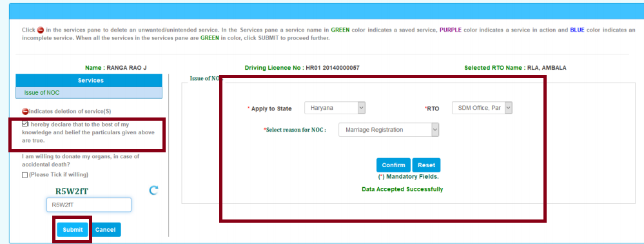The height and width of the screenshot is (244, 644).
Task: Open the Select reason for NOC dropdown
Action: 389,130
